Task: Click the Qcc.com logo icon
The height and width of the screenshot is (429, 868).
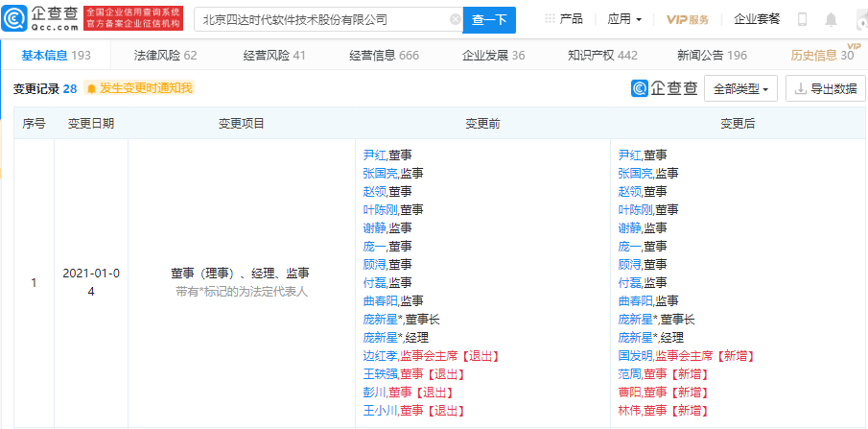Action: 13,19
